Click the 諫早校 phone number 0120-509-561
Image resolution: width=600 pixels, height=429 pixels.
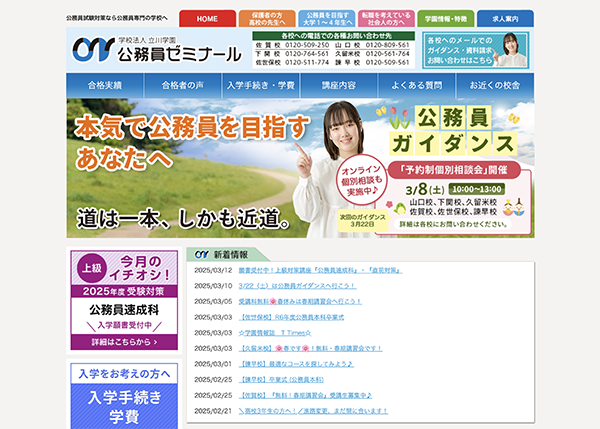point(388,62)
